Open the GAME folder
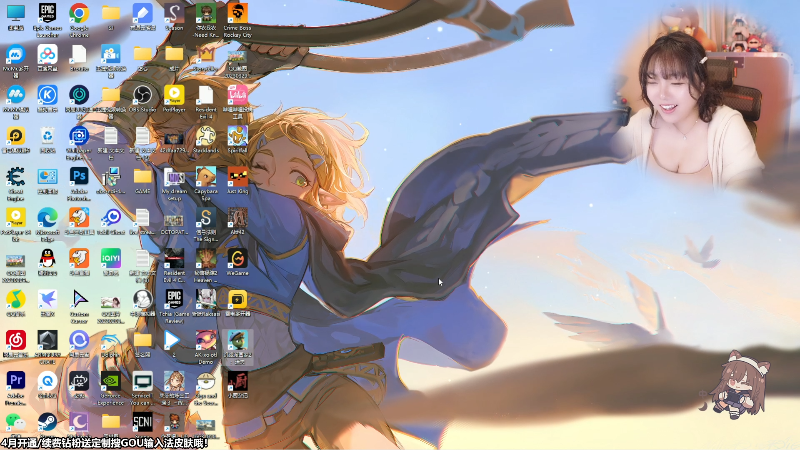 click(x=142, y=177)
